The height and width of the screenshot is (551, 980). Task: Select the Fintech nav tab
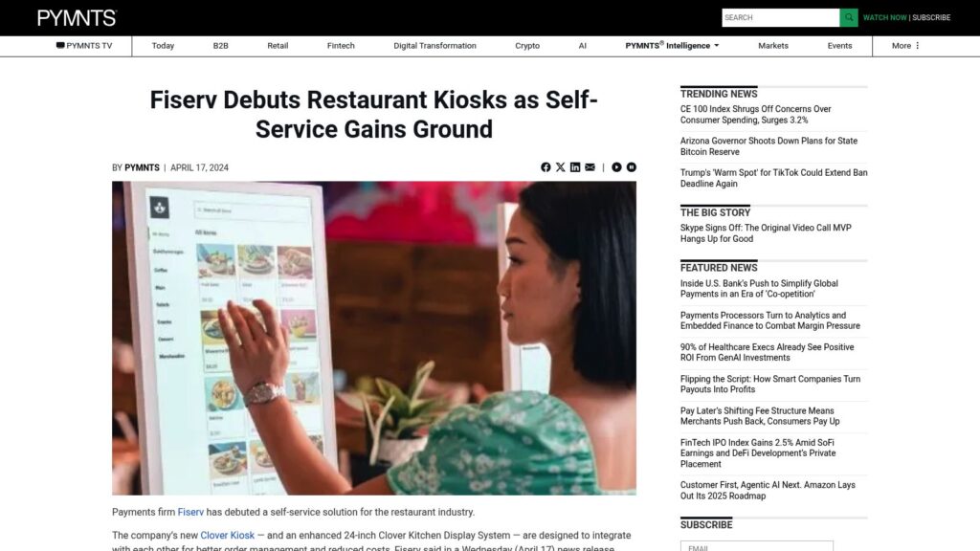click(341, 46)
